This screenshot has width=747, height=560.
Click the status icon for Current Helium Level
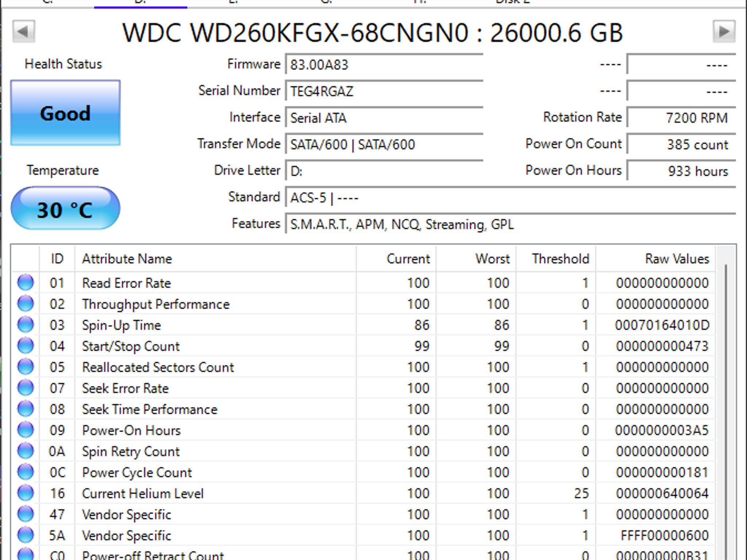point(26,493)
